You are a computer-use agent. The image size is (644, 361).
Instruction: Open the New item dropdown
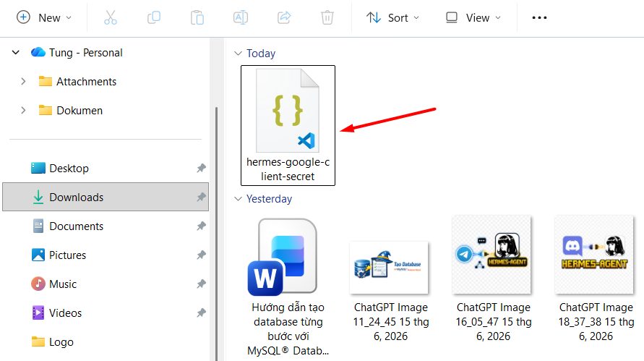44,17
